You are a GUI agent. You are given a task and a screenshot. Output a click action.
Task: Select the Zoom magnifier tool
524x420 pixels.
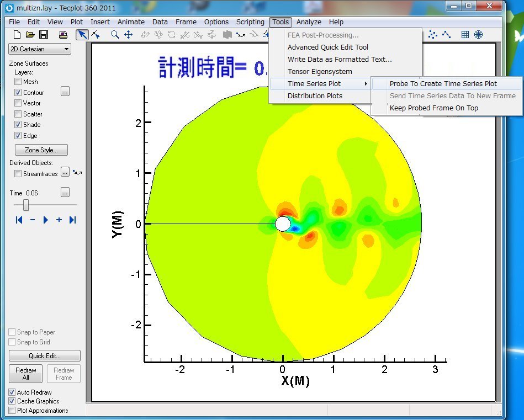[x=115, y=34]
